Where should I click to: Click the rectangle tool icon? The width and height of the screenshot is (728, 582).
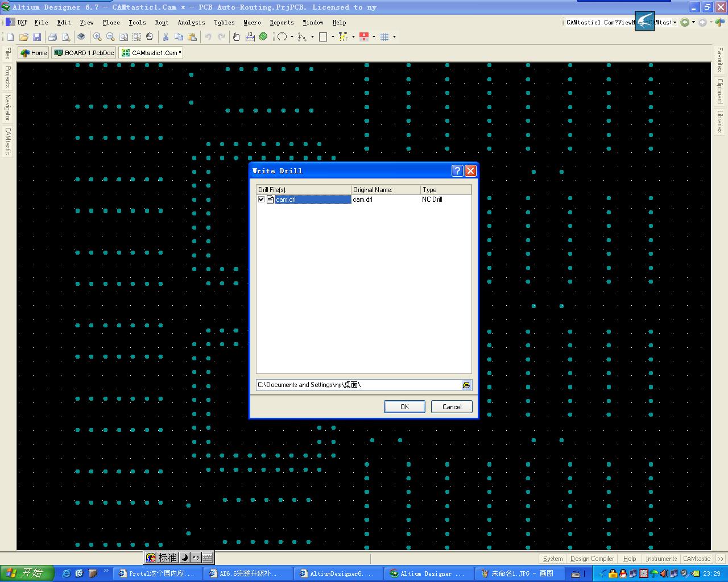(323, 37)
